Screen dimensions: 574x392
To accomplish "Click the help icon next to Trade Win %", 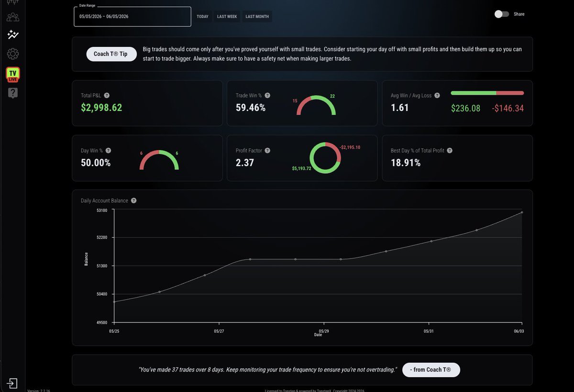I will (267, 96).
